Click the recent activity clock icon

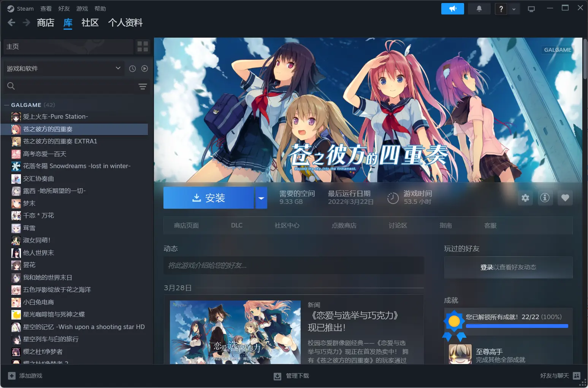click(132, 68)
